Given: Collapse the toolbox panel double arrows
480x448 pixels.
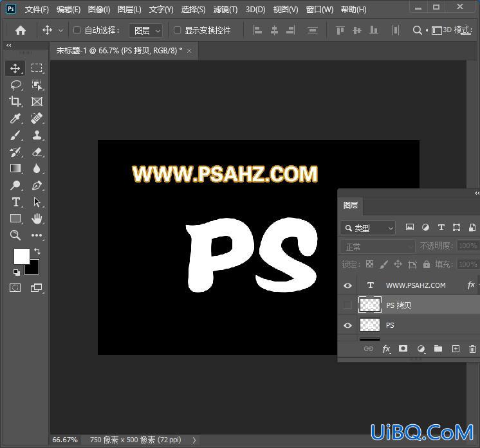Looking at the screenshot, I should pyautogui.click(x=9, y=45).
